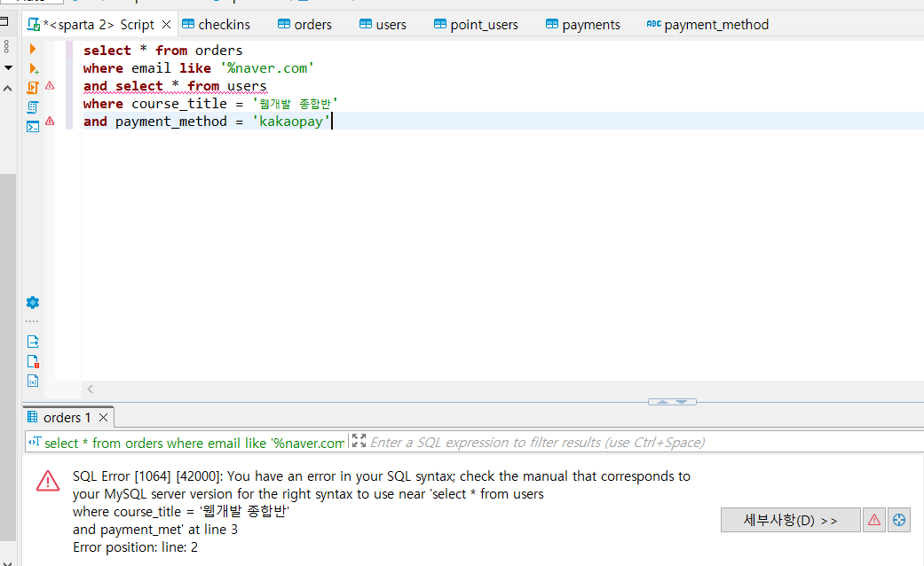Click error marker beside payment_method line
Viewport: 924px width, 566px height.
pos(50,121)
